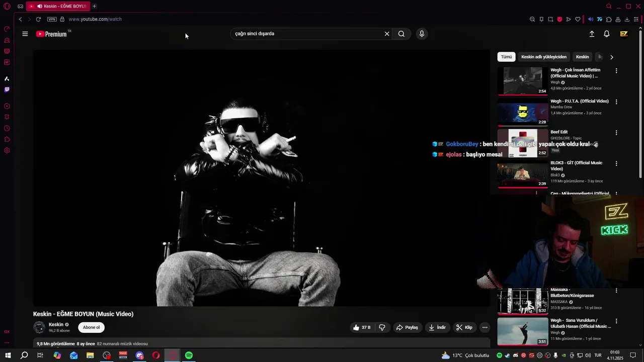The width and height of the screenshot is (644, 362).
Task: Open the Aria AI icon in Opera sidebar
Action: pyautogui.click(x=7, y=78)
